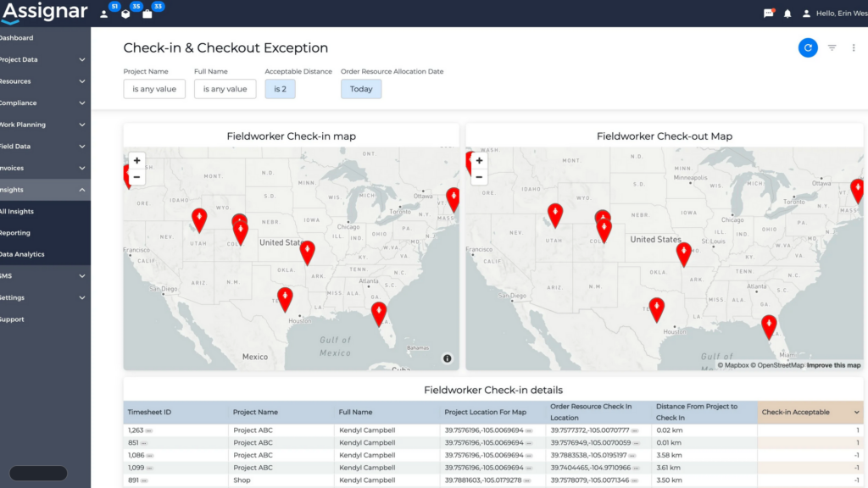Screen dimensions: 868x488
Task: Open the chat messages icon
Action: pyautogui.click(x=768, y=14)
